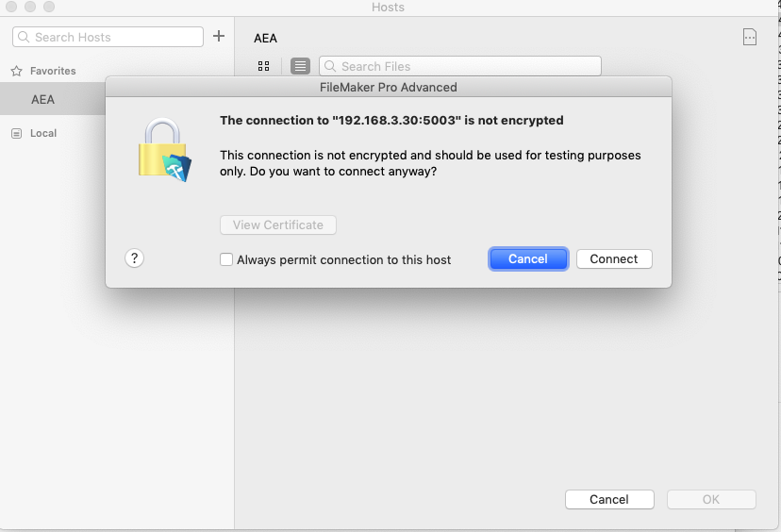781x532 pixels.
Task: Switch to grid icon view
Action: [264, 66]
